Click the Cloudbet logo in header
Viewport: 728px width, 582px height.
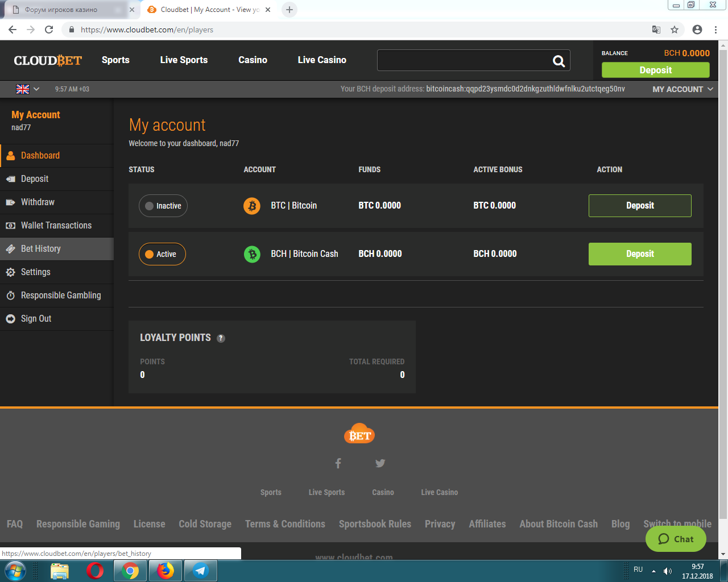[x=48, y=60]
